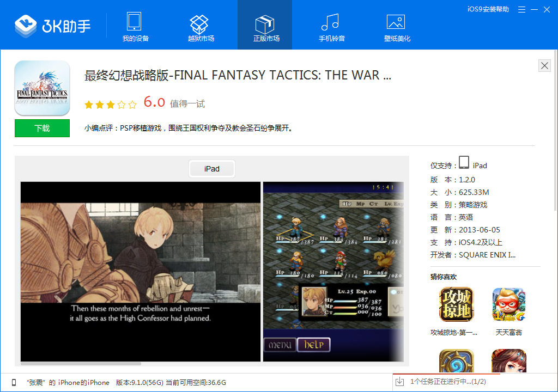
Task: Click the iPad device icon beside 仅支持
Action: tap(464, 163)
